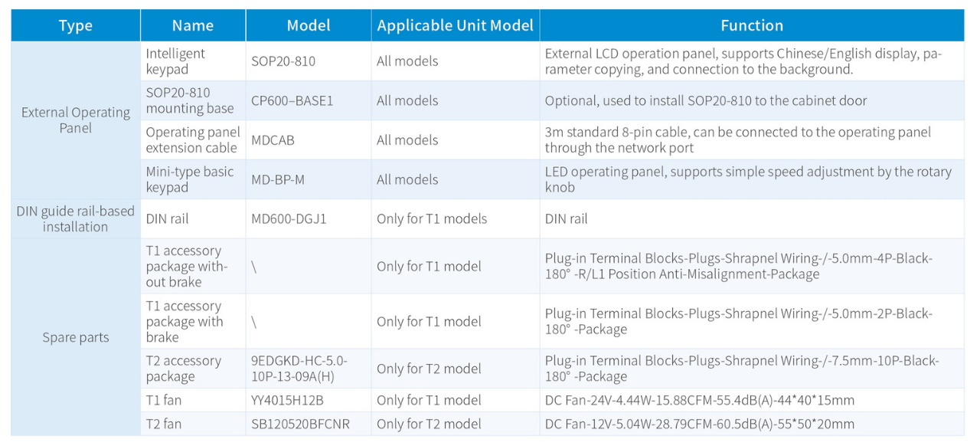Select the Model column header

pyautogui.click(x=309, y=25)
